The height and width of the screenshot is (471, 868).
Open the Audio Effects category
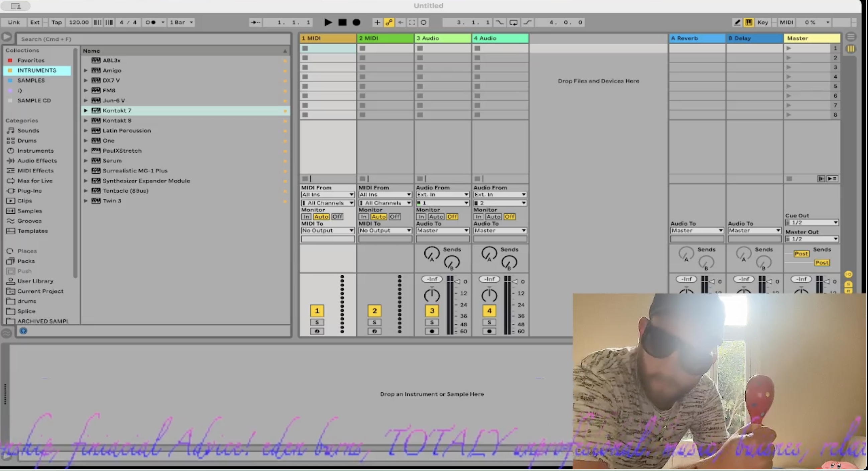[37, 161]
